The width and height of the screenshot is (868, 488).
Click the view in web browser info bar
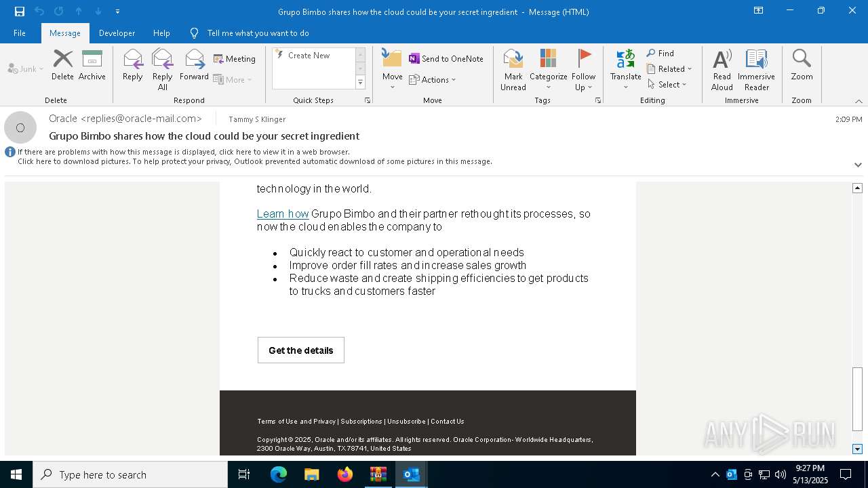(x=184, y=152)
